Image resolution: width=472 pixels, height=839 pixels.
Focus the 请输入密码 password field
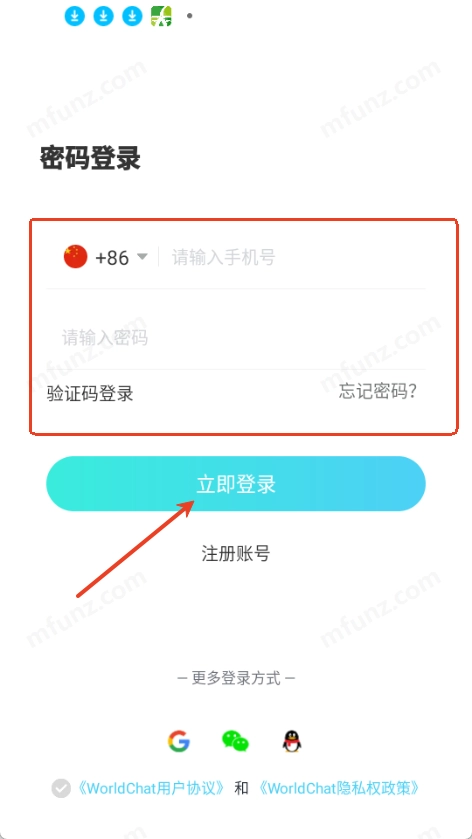click(236, 338)
